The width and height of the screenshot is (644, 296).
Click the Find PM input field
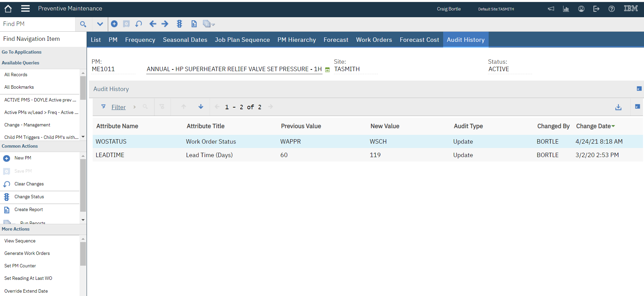(37, 24)
